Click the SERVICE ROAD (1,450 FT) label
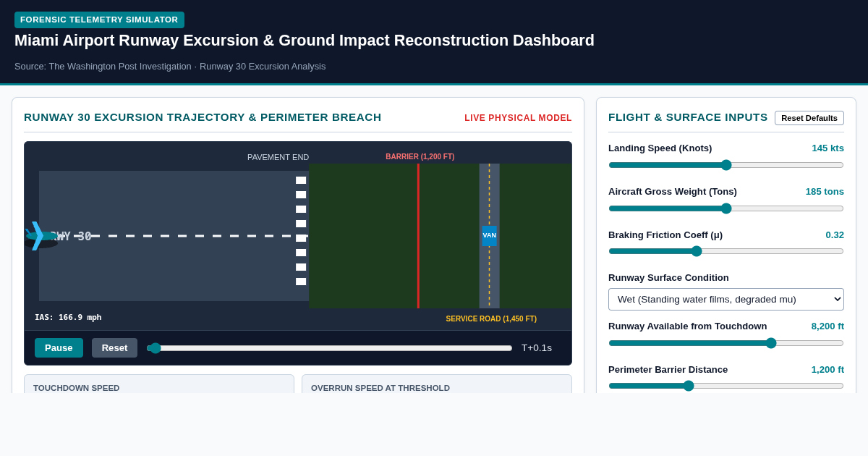Image resolution: width=868 pixels, height=456 pixels. tap(491, 318)
